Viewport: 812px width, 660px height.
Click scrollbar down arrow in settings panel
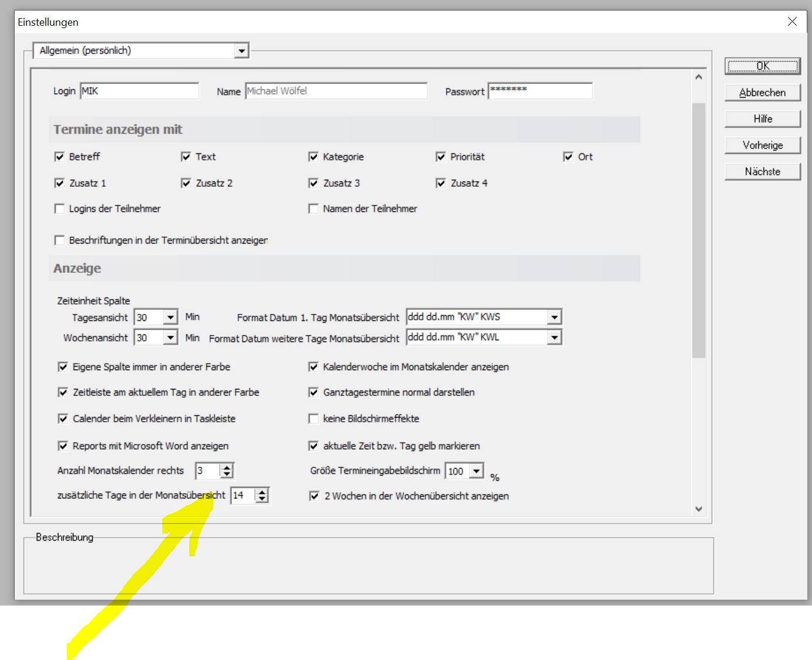[x=698, y=509]
